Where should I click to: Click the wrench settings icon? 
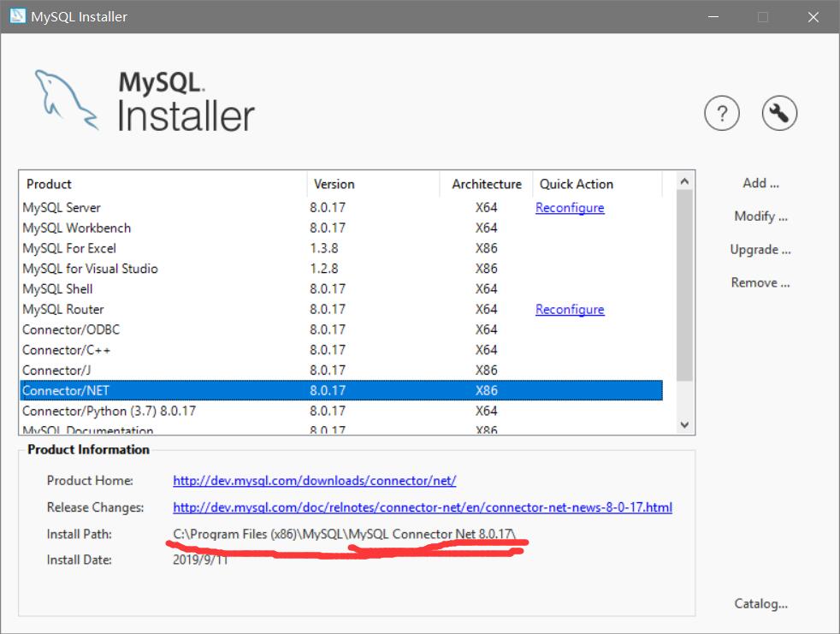click(x=778, y=112)
